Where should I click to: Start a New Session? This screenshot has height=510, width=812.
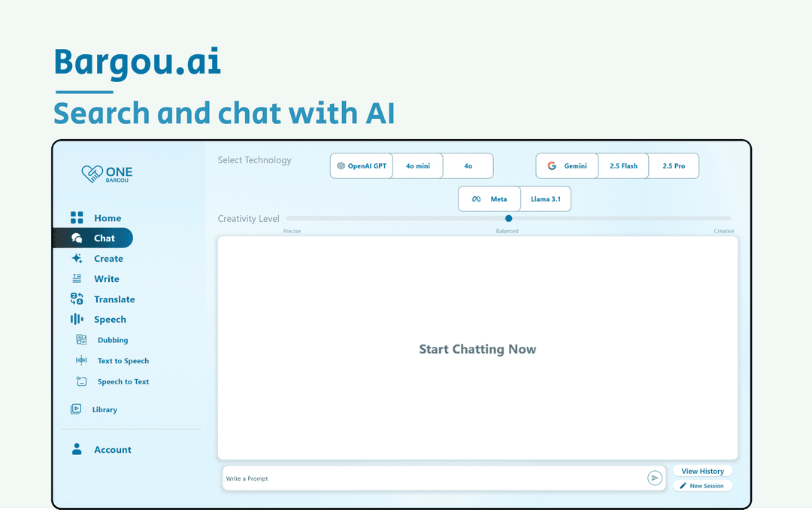tap(703, 486)
